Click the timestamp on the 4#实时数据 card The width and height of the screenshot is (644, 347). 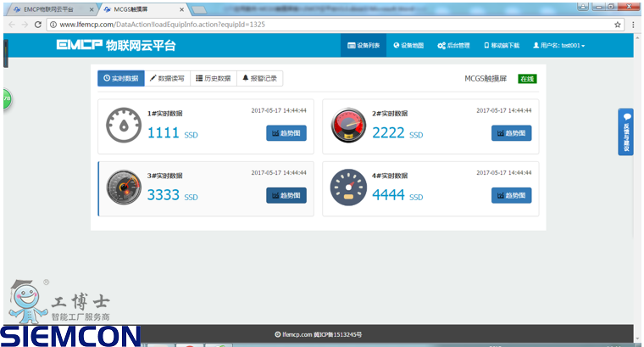pos(504,173)
